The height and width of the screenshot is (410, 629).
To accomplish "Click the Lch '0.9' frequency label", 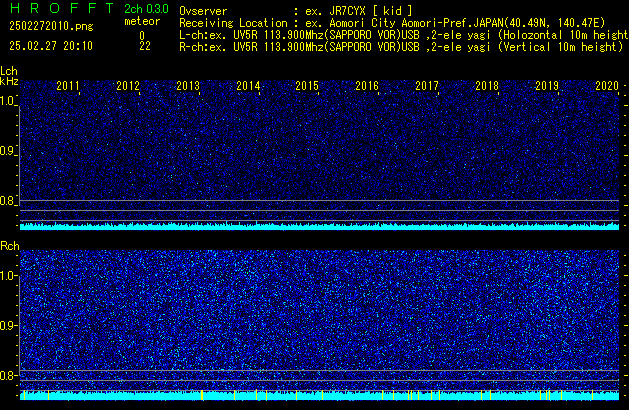I will 8,151.
